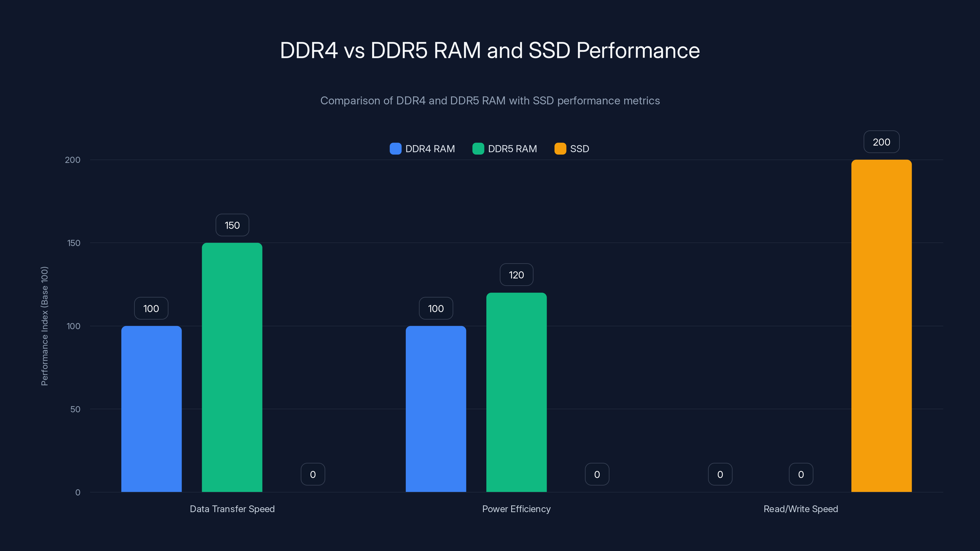Click the subtitle Comparison of DDR4 and DDR5
Viewport: 980px width, 551px height.
point(490,100)
